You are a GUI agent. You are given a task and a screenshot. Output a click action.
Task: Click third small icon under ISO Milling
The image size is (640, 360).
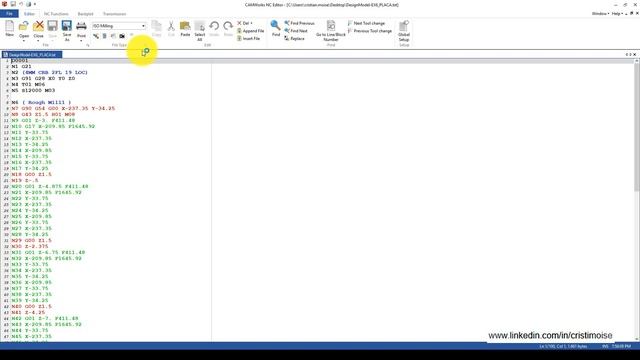point(113,36)
